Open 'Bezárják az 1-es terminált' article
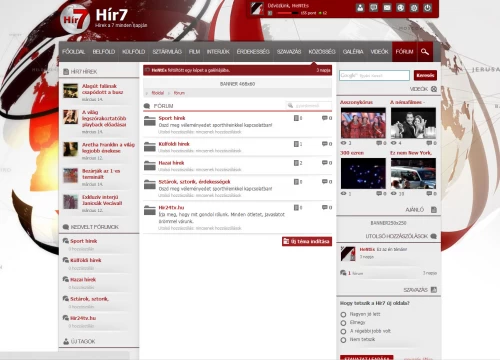Image resolution: width=500 pixels, height=360 pixels. (x=101, y=174)
